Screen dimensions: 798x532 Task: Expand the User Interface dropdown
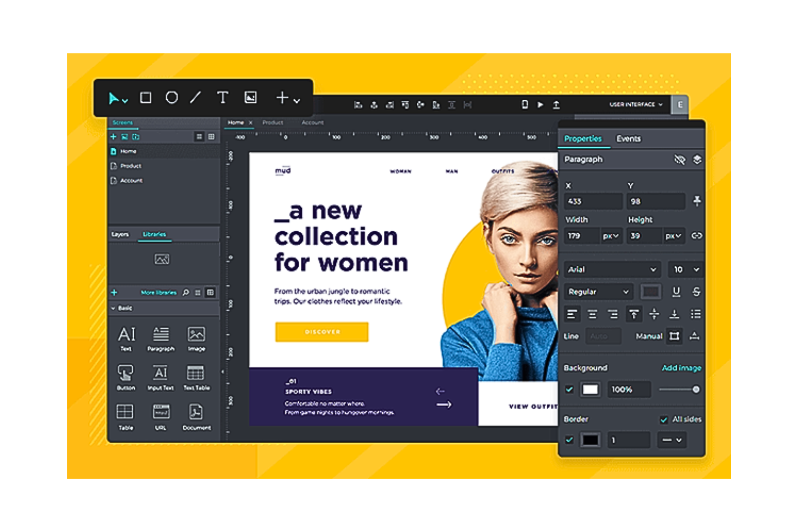tap(636, 105)
